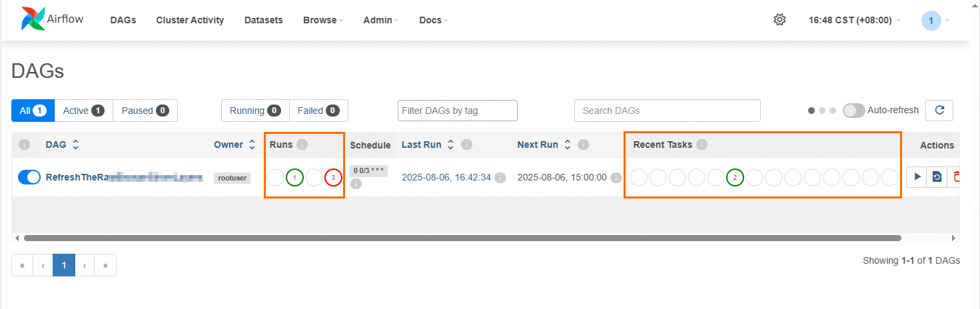980x309 pixels.
Task: Filter DAGs by Failed status
Action: [318, 111]
